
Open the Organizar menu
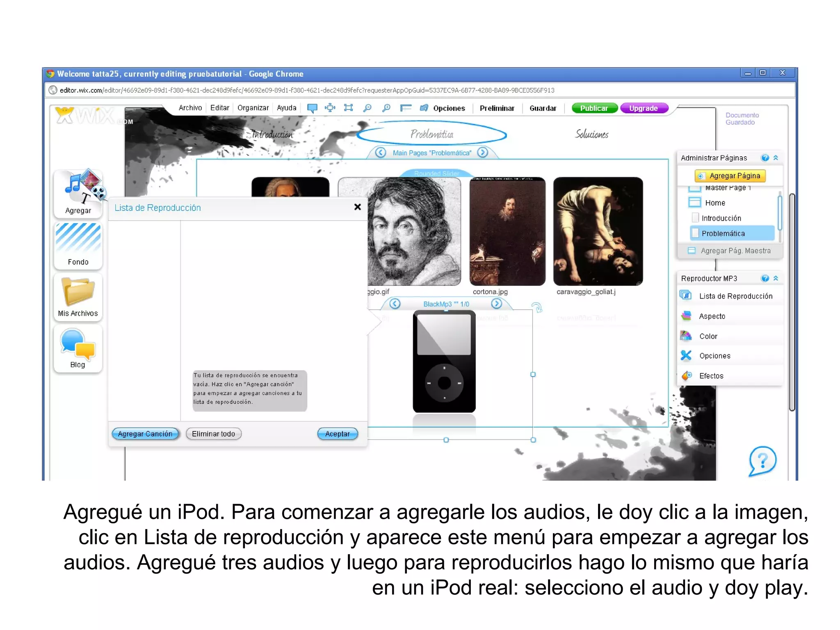click(253, 108)
